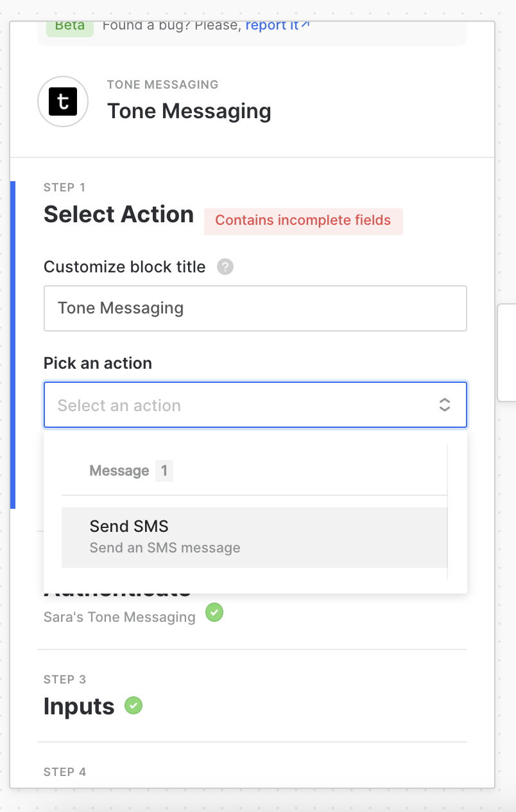Click the Step 4 section label
This screenshot has height=812, width=516.
tap(65, 772)
